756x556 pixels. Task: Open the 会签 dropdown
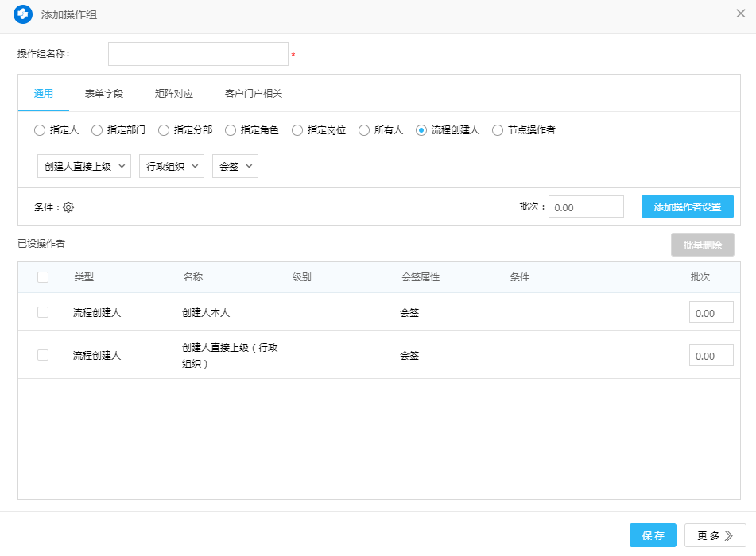(235, 166)
